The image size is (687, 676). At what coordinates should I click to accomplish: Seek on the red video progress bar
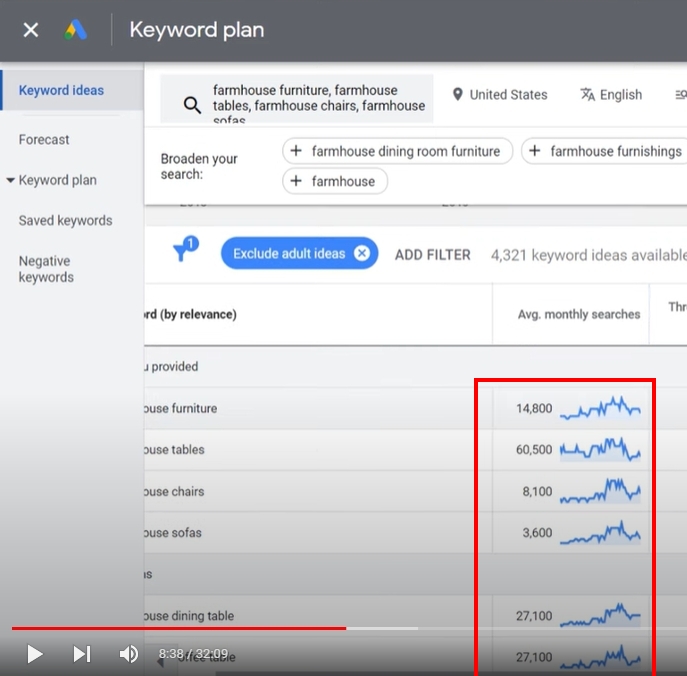(179, 628)
